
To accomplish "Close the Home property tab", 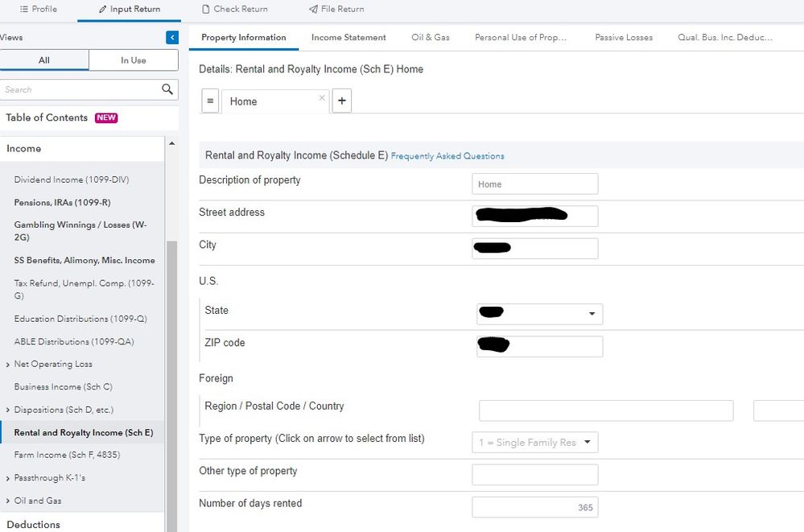I will click(322, 98).
